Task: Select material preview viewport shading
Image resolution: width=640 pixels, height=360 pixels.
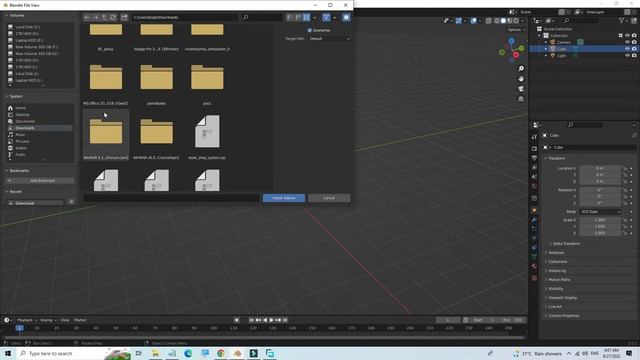Action: pos(510,20)
